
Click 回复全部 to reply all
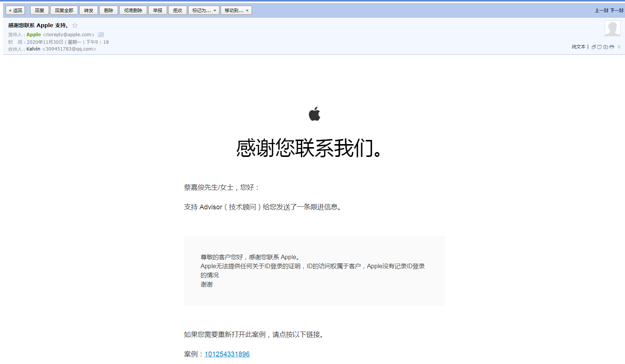point(64,11)
